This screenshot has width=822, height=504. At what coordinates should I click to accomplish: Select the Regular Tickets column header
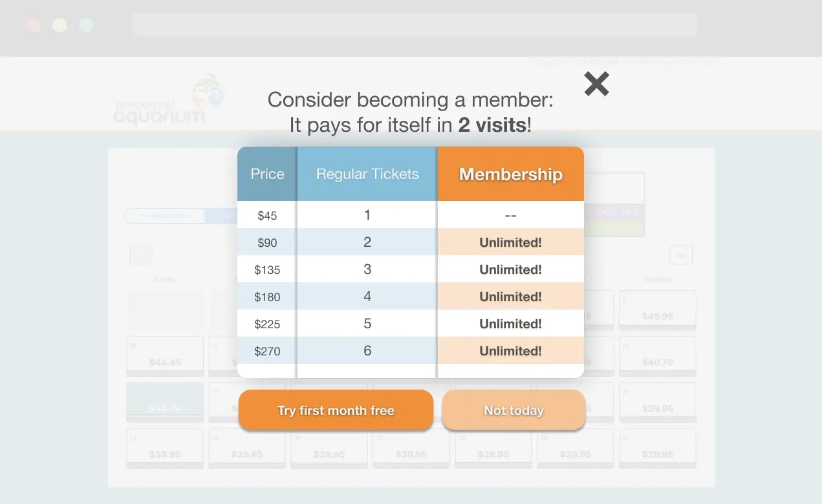tap(367, 174)
